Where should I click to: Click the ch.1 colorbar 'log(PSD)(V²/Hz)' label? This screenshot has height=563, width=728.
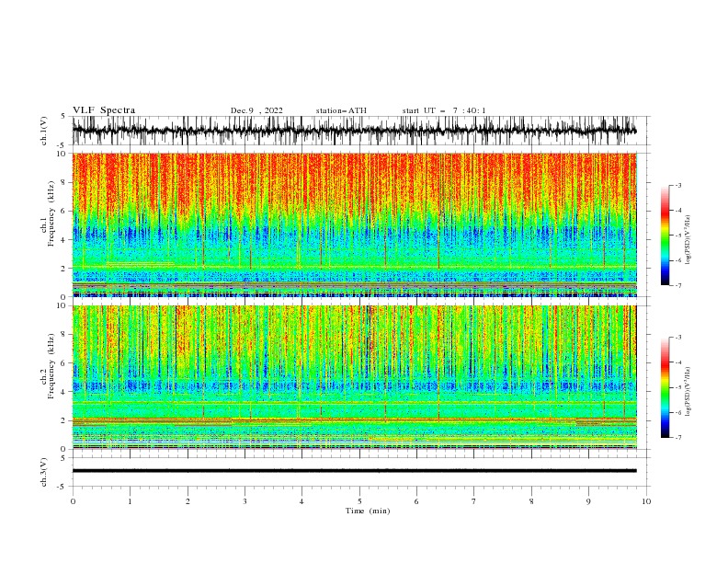pyautogui.click(x=688, y=240)
